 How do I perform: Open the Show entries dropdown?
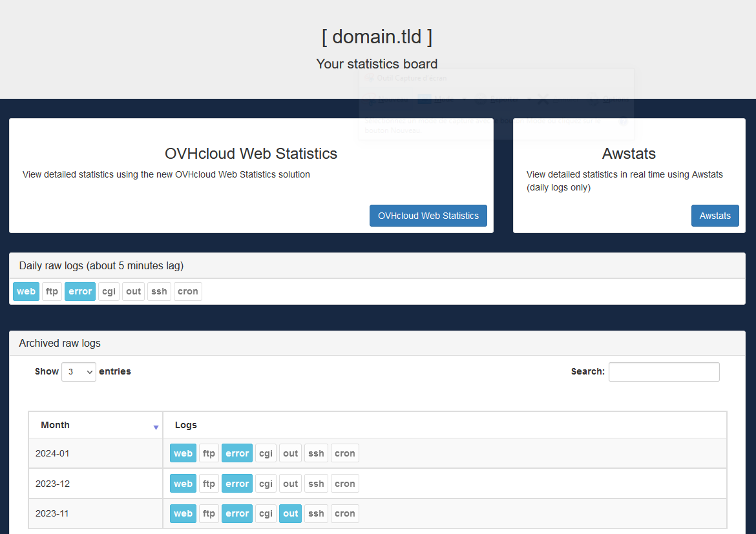[x=78, y=371]
